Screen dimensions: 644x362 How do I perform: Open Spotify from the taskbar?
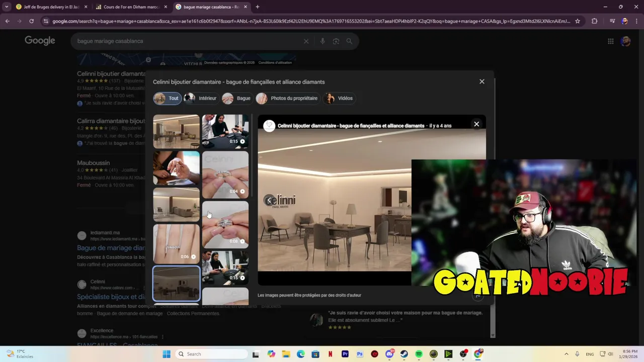pyautogui.click(x=419, y=354)
